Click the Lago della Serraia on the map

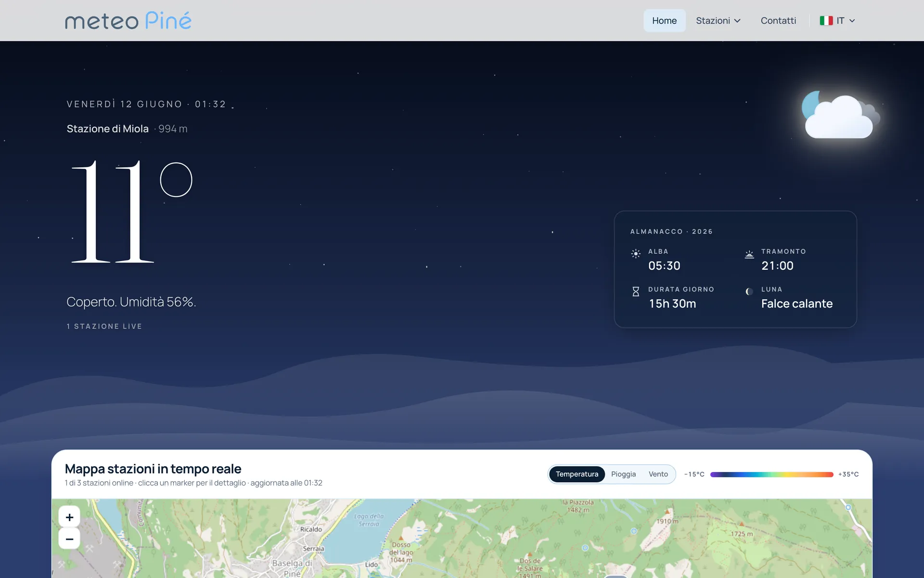click(369, 520)
